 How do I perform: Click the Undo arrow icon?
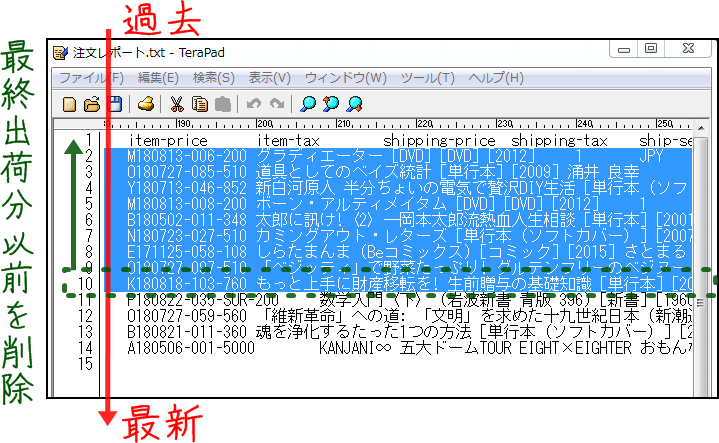(x=254, y=103)
